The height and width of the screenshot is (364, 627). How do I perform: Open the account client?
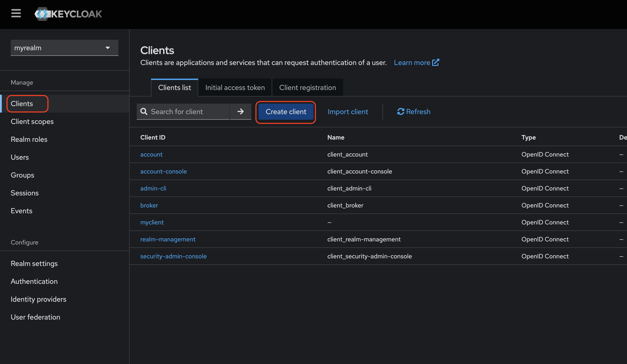tap(151, 154)
